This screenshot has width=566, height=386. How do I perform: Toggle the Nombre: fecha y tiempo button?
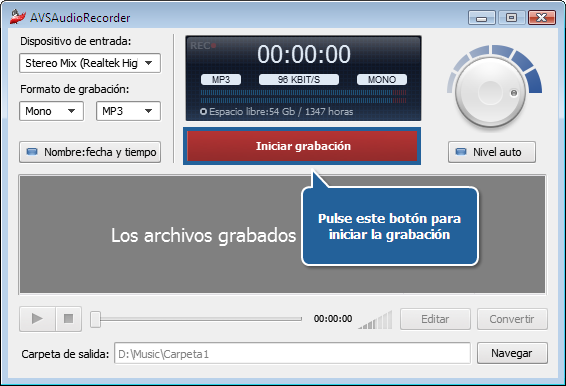pos(90,152)
